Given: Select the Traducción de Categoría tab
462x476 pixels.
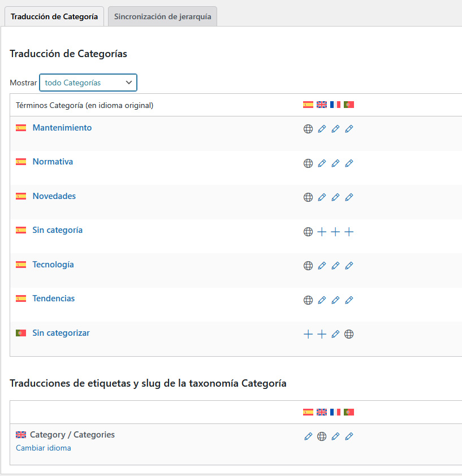Looking at the screenshot, I should (x=54, y=16).
